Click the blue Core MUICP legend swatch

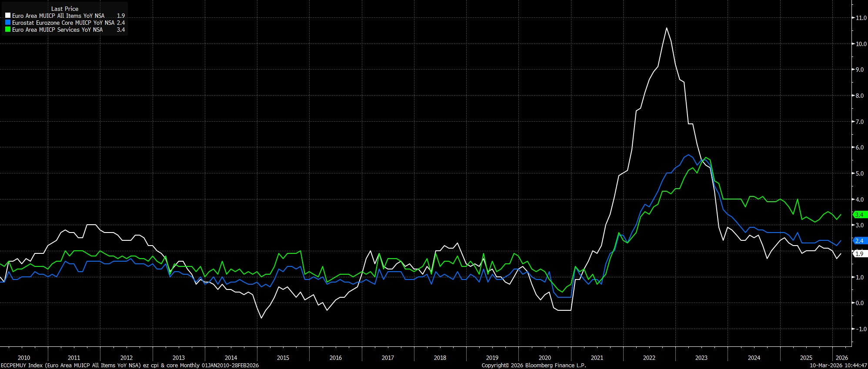tap(8, 23)
